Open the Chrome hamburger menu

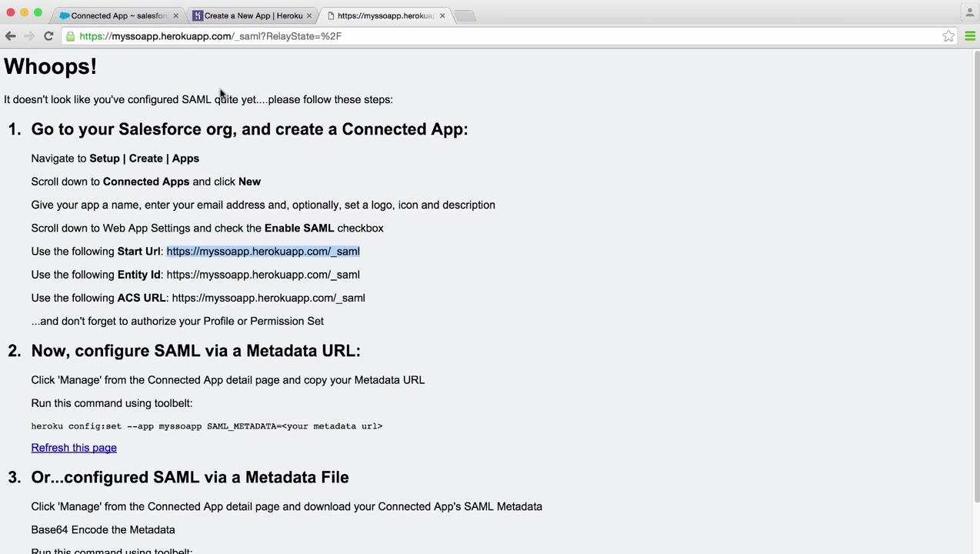click(x=970, y=36)
